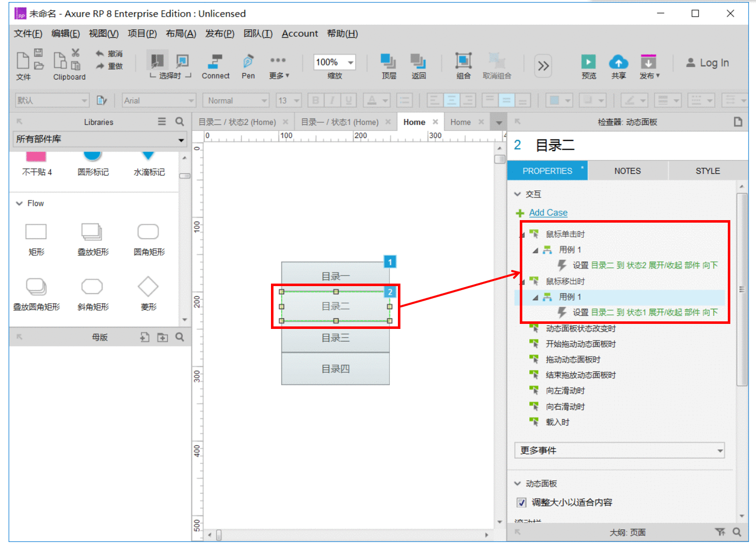This screenshot has height=544, width=756.
Task: Toggle align text left button
Action: pyautogui.click(x=435, y=100)
